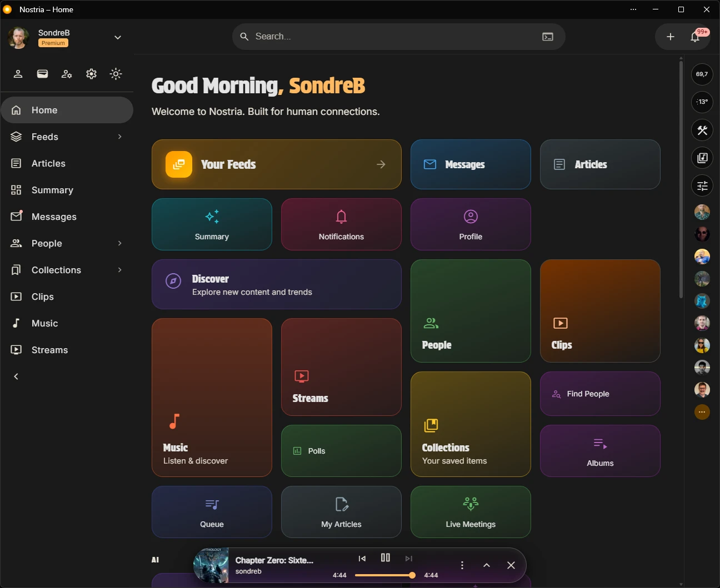Image resolution: width=720 pixels, height=588 pixels.
Task: Collapse the sidebar with left arrow
Action: click(16, 376)
